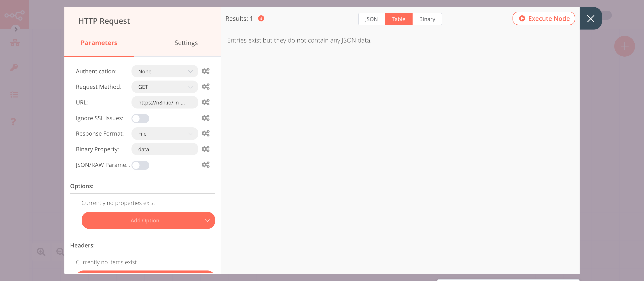Click the Add Option button
The height and width of the screenshot is (281, 644).
tap(148, 220)
